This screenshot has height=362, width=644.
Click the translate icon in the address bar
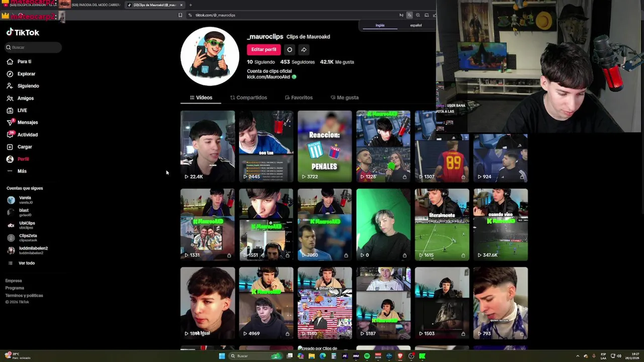pos(410,15)
